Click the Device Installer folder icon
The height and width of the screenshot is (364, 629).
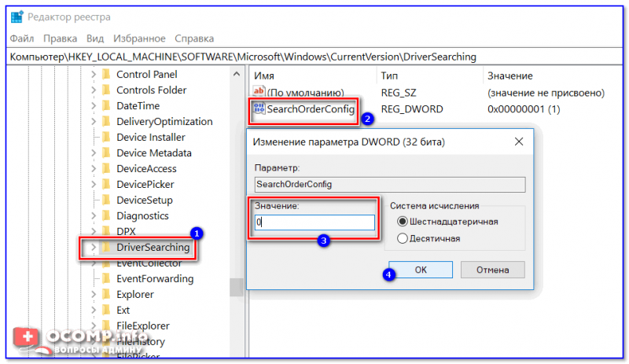106,138
